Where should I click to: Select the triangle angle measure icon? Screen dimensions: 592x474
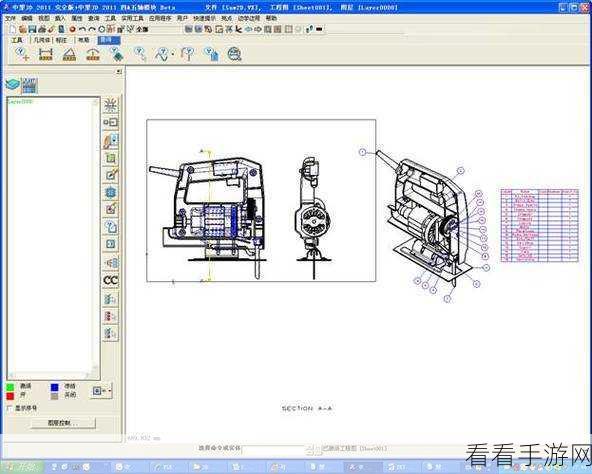coord(69,54)
